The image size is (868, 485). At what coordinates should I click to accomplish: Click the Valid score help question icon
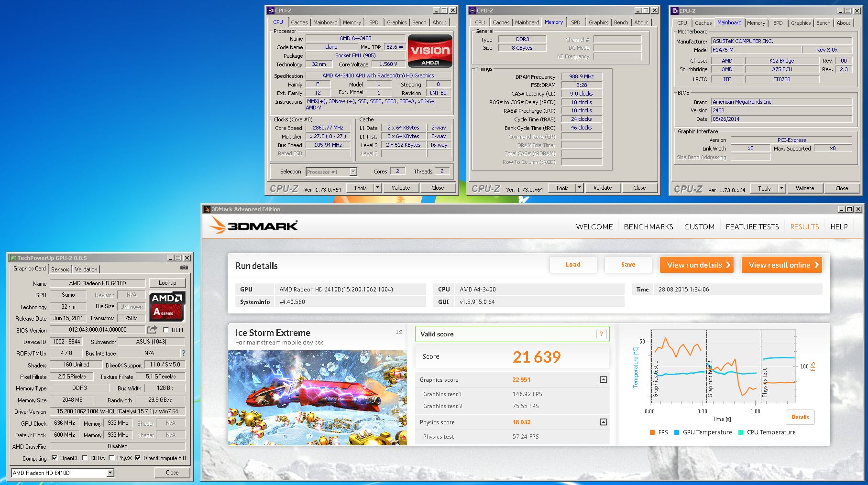click(x=601, y=334)
